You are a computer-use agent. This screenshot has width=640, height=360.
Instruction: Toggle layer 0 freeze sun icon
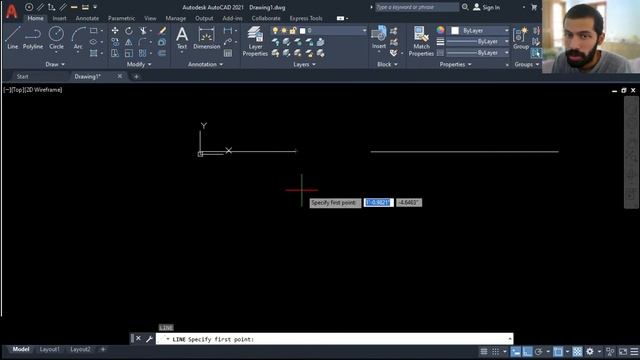(x=284, y=31)
